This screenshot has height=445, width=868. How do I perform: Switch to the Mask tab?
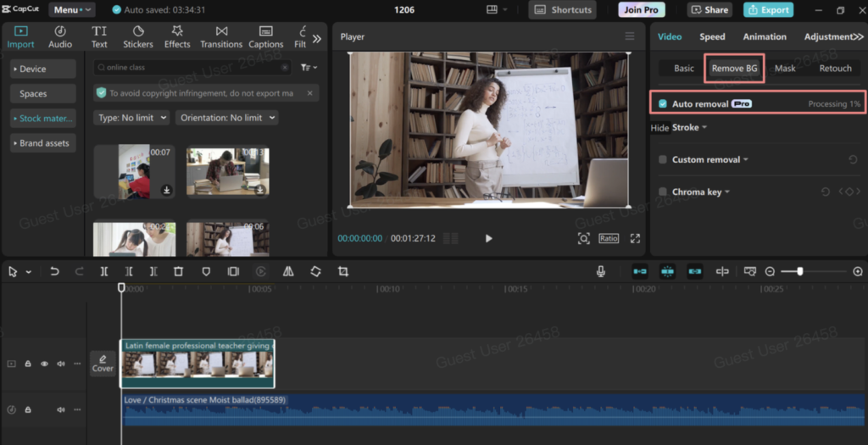coord(785,68)
